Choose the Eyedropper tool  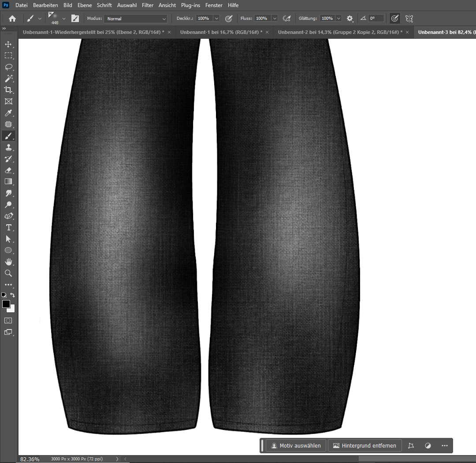(x=8, y=113)
